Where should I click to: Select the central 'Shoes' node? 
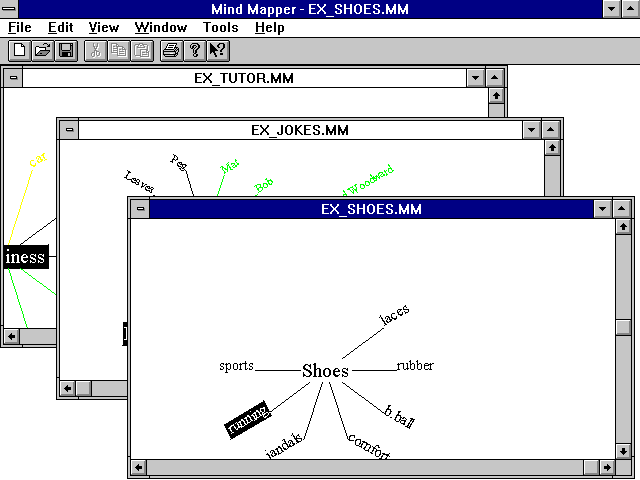(325, 371)
